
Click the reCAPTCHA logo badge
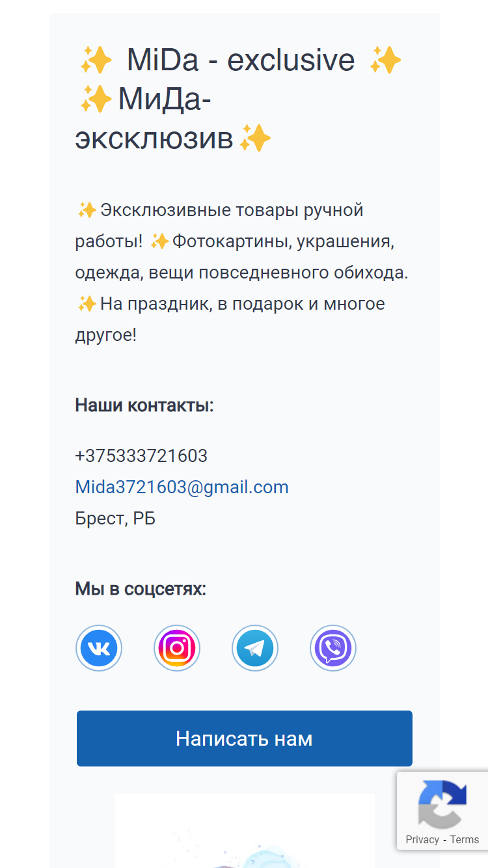(x=442, y=803)
